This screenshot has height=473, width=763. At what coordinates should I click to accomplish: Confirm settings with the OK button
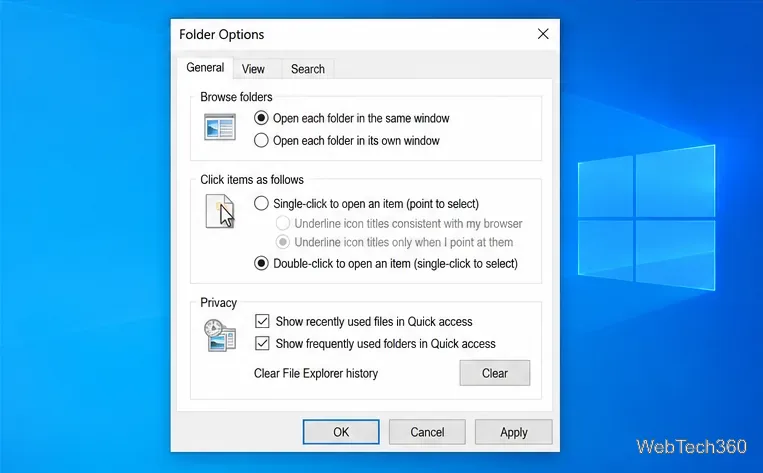point(341,432)
